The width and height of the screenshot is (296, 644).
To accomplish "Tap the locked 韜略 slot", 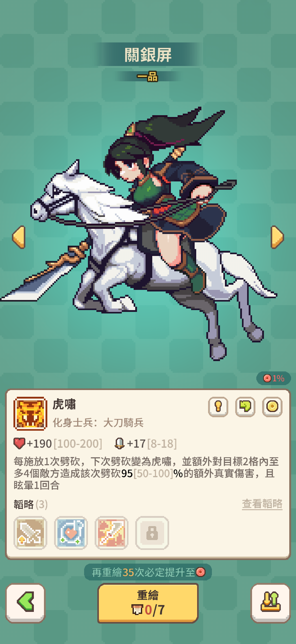I will 152,533.
